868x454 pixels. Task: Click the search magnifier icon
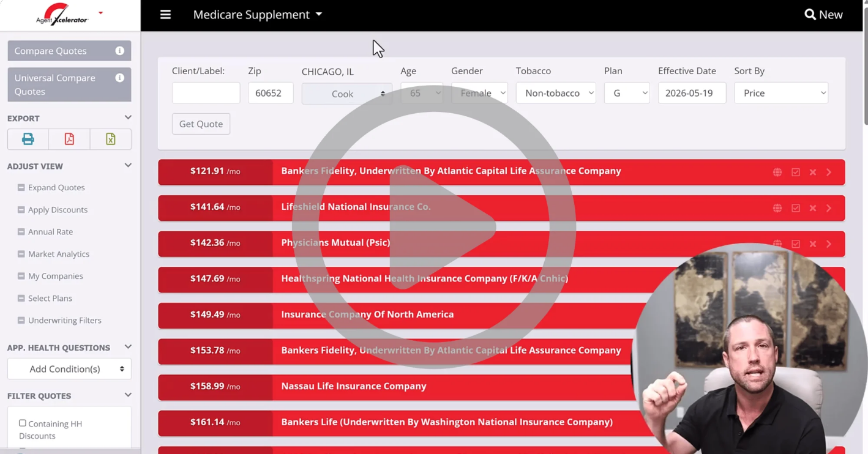click(x=810, y=14)
